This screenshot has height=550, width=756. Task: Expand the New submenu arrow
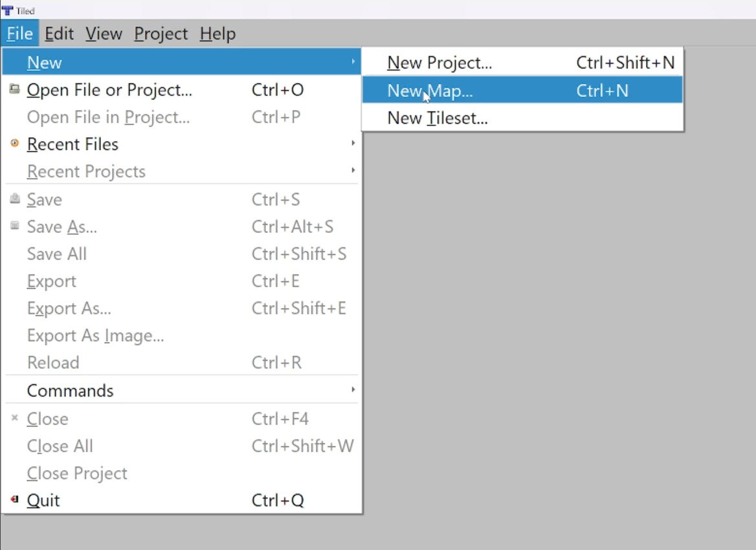(x=353, y=61)
